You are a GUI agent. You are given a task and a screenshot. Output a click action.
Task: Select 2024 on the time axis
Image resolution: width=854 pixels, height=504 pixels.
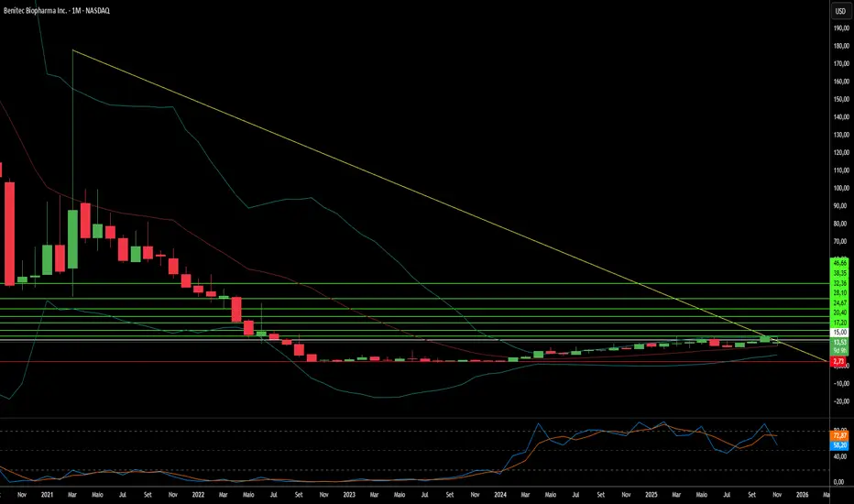[498, 493]
